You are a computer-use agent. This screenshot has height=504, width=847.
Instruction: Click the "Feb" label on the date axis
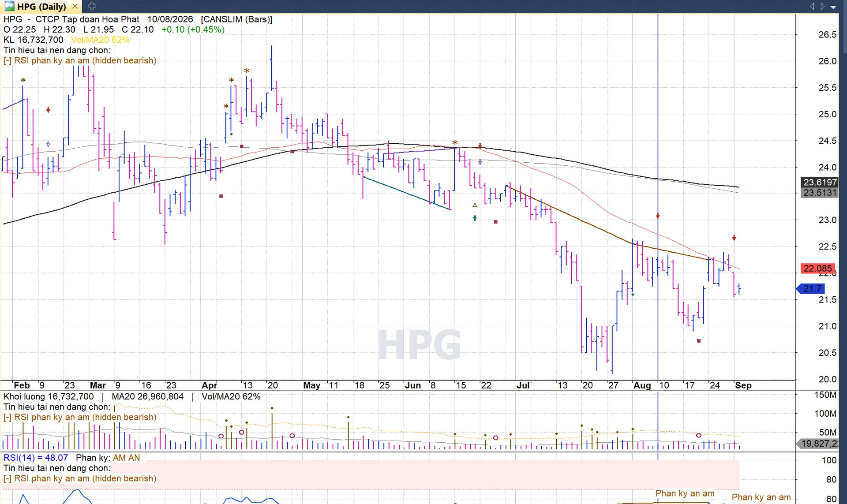coord(22,385)
